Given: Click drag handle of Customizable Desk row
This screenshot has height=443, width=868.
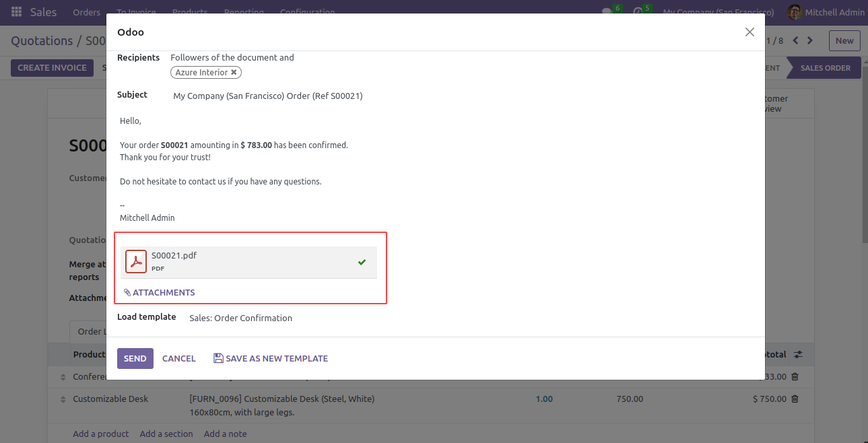Looking at the screenshot, I should point(63,399).
